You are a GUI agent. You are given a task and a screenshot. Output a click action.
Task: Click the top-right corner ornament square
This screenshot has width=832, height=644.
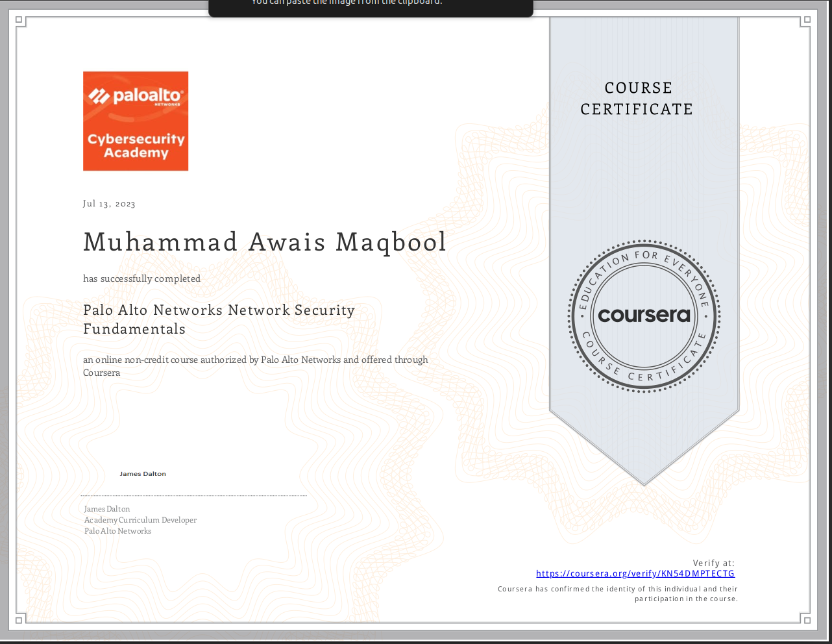[807, 20]
